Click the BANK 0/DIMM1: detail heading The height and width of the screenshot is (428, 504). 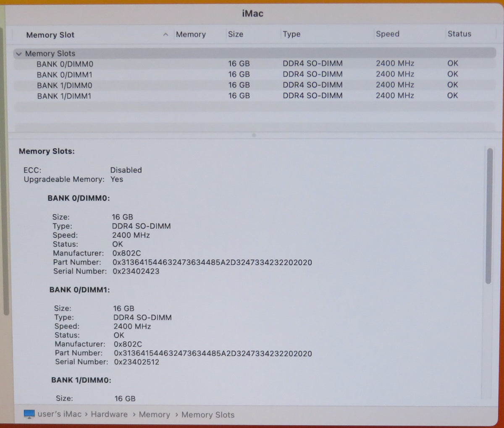coord(80,290)
